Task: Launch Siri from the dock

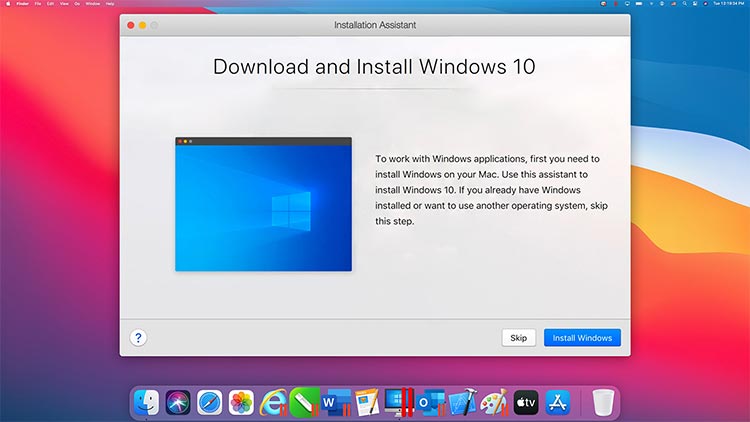Action: [x=178, y=402]
